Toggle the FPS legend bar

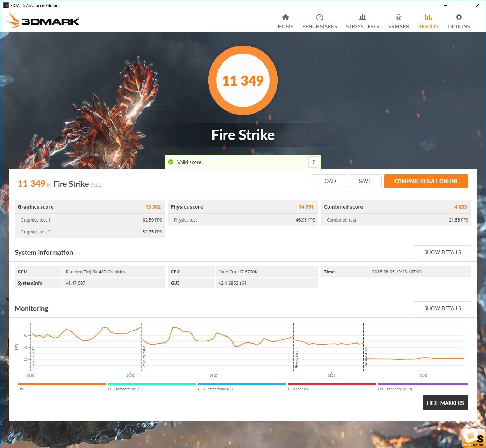tap(62, 385)
